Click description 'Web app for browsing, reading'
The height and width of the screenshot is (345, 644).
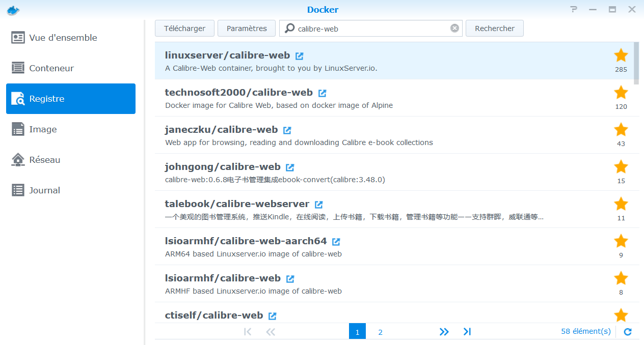click(x=299, y=142)
